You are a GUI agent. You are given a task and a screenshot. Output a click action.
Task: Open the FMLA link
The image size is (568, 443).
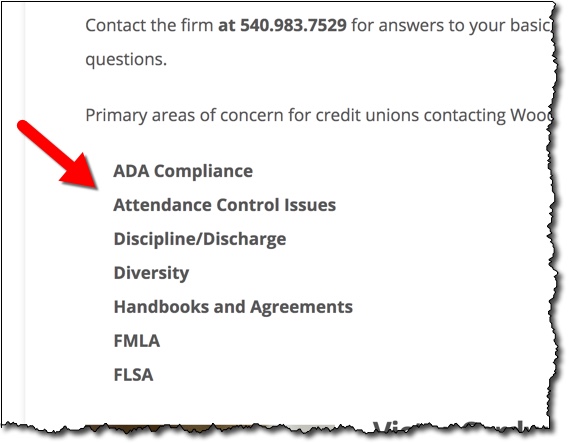point(137,341)
